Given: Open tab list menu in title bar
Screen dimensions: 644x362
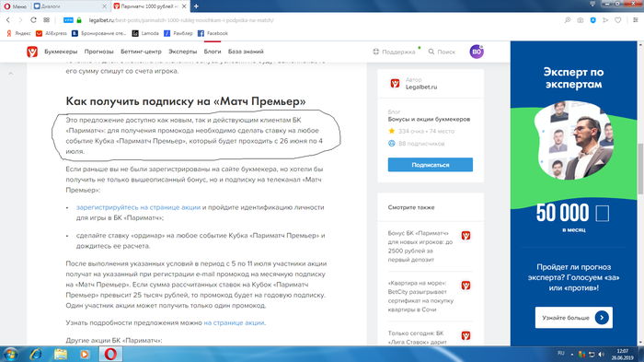Looking at the screenshot, I should coord(592,4).
